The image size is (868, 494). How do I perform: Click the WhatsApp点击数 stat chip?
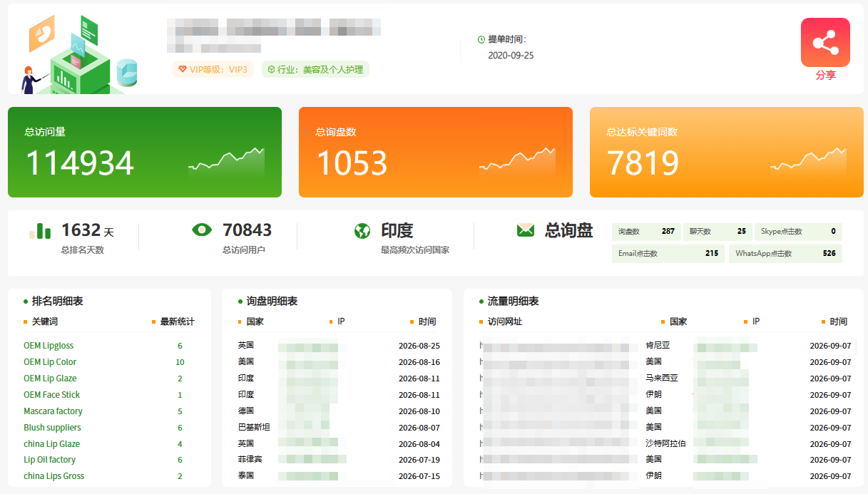click(x=785, y=254)
